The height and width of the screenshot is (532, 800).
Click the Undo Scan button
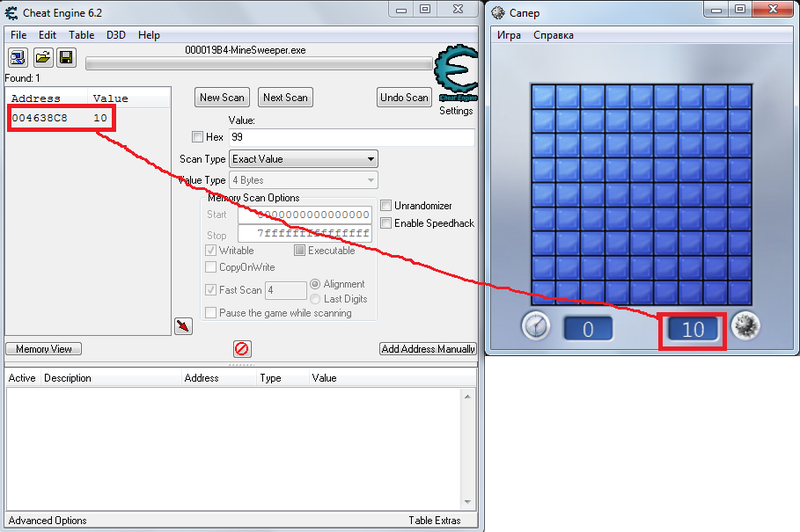(x=404, y=97)
